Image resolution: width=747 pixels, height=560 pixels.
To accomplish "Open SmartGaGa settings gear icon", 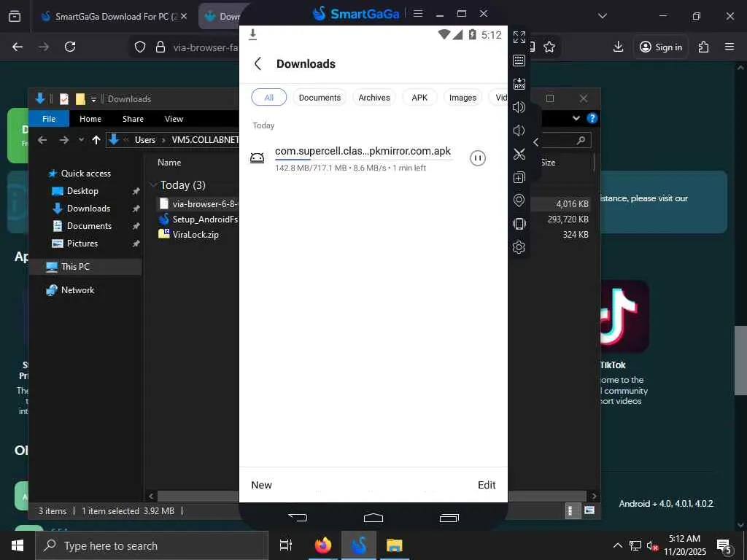I will coord(519,247).
